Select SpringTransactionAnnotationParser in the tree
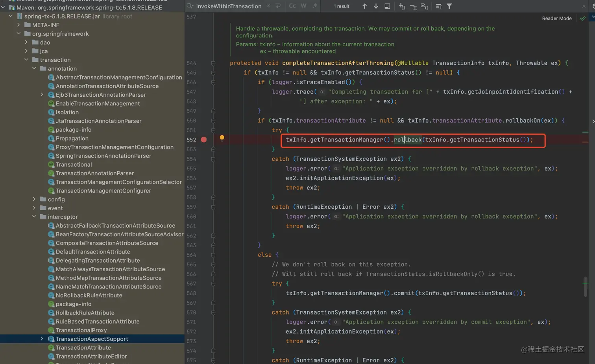 pyautogui.click(x=103, y=156)
